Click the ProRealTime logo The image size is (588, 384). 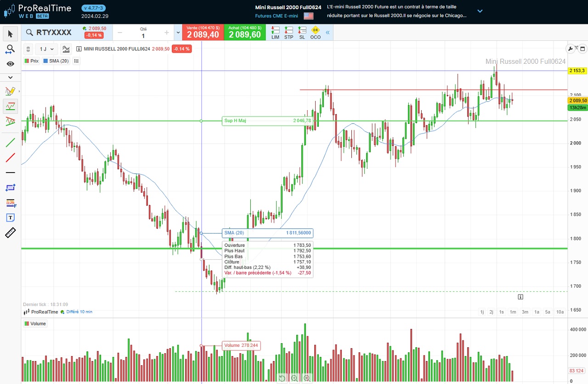click(39, 11)
